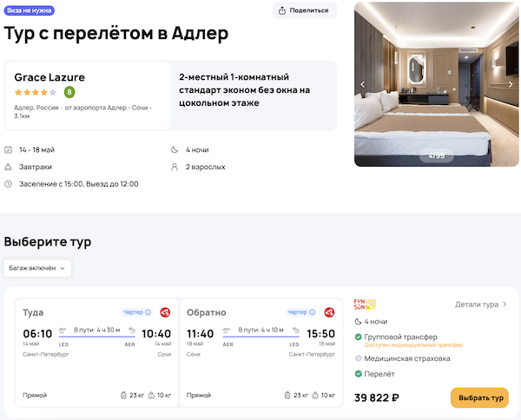Show next hotel photo with right arrow
This screenshot has height=420, width=521.
(511, 84)
